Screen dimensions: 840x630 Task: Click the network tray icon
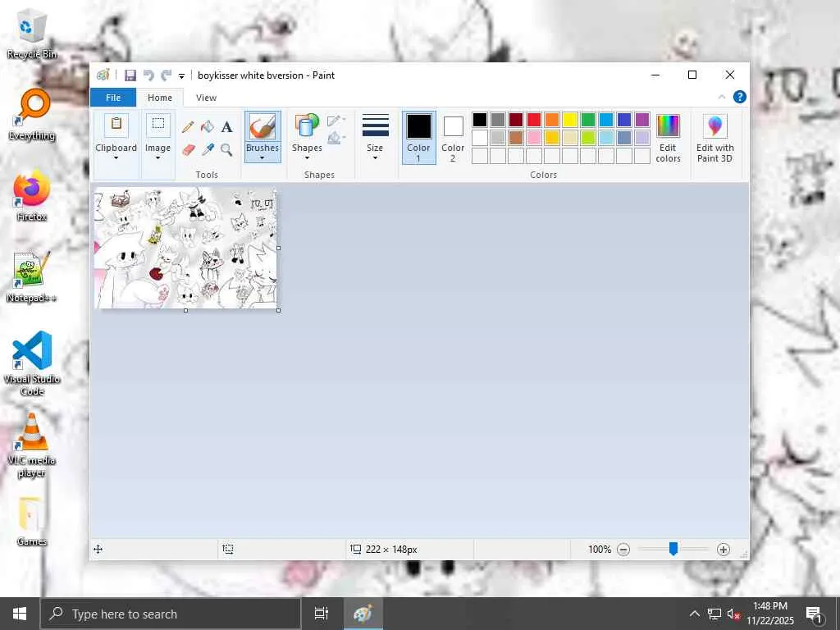(x=714, y=614)
